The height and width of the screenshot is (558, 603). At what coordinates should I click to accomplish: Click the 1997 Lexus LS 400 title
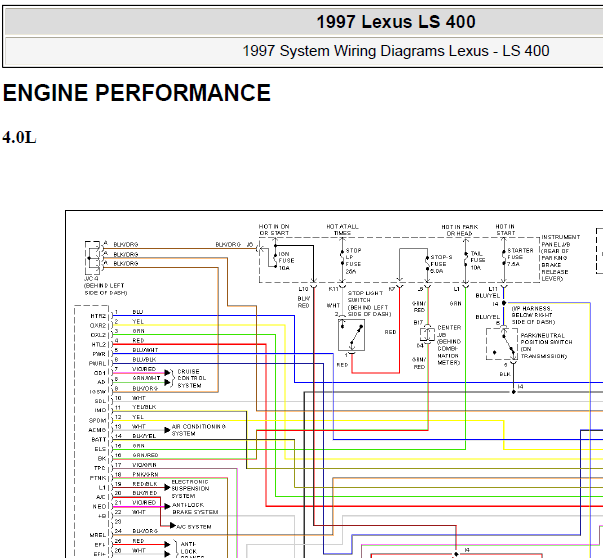pos(396,22)
